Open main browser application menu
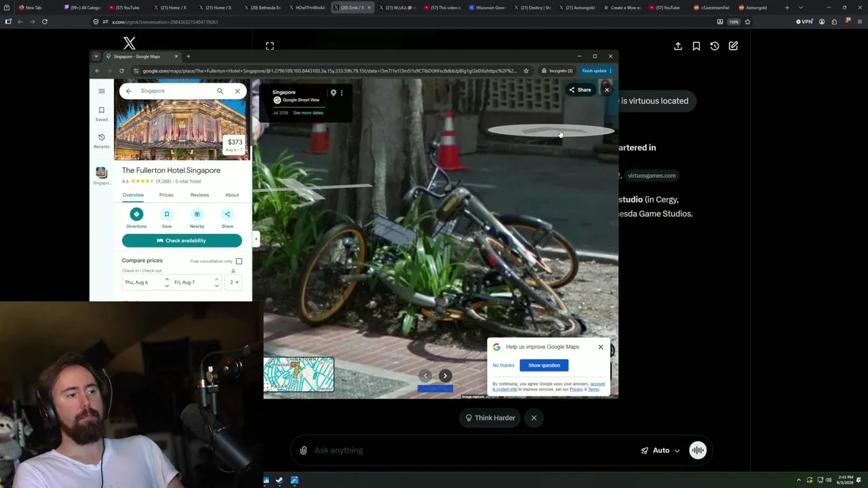The height and width of the screenshot is (488, 868). 859,22
